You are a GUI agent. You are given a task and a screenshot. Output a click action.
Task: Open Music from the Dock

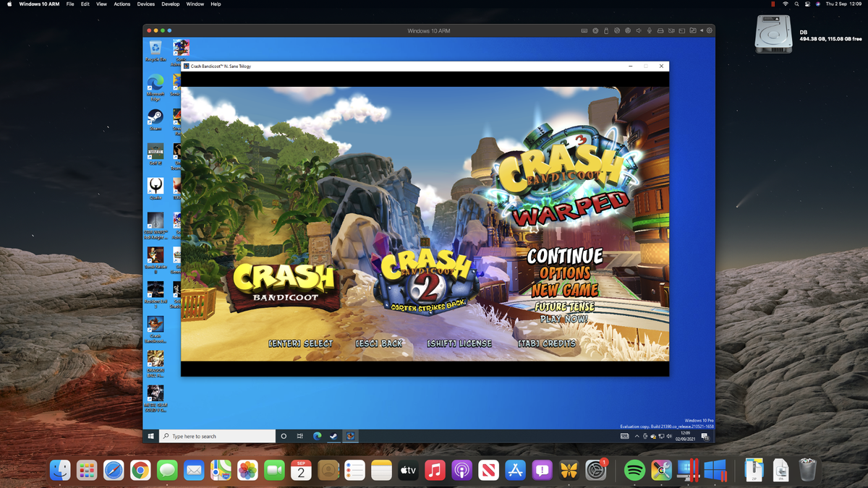[x=435, y=470]
